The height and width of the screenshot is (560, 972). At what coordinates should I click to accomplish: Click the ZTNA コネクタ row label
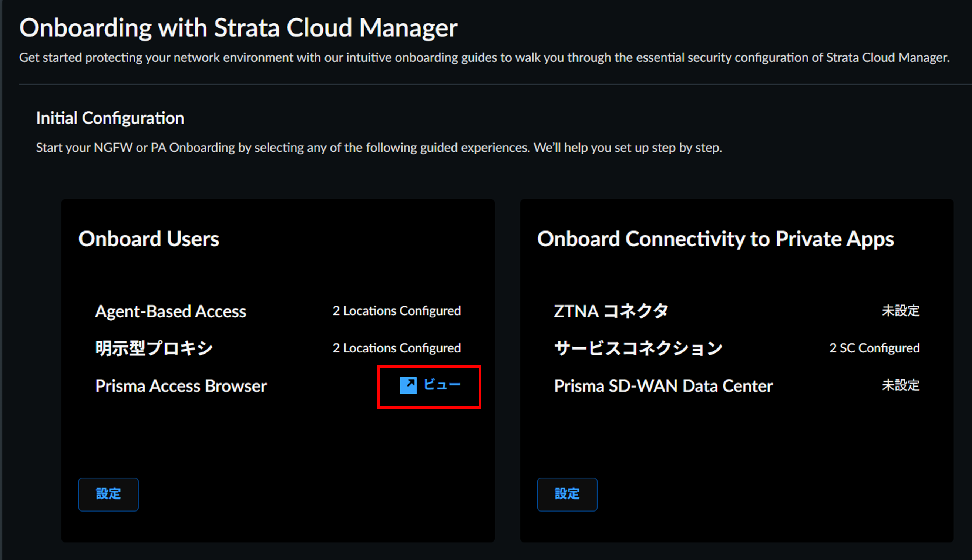[x=611, y=311]
